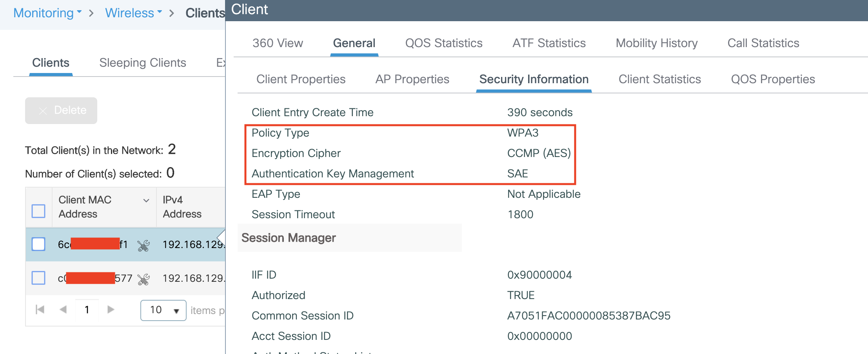868x354 pixels.
Task: Open the items per page dropdown showing 10
Action: [x=163, y=310]
